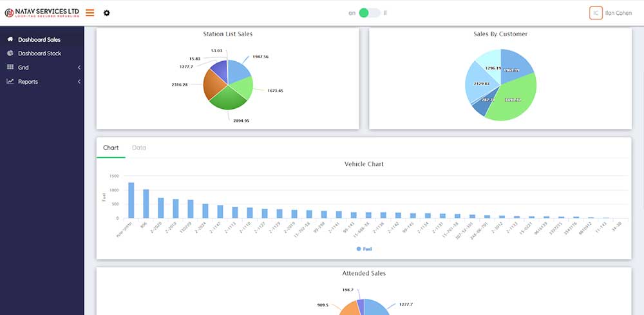
Task: Click the Attended Sales title
Action: (x=364, y=273)
